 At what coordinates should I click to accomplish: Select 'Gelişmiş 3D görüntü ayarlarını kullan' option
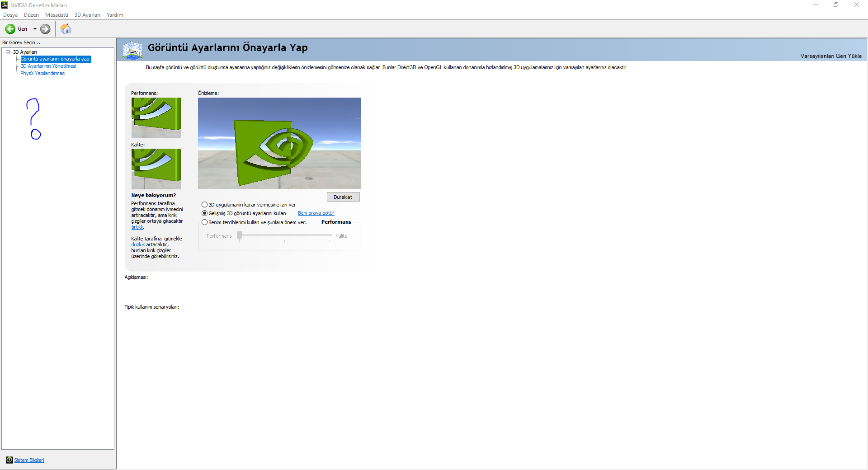204,213
